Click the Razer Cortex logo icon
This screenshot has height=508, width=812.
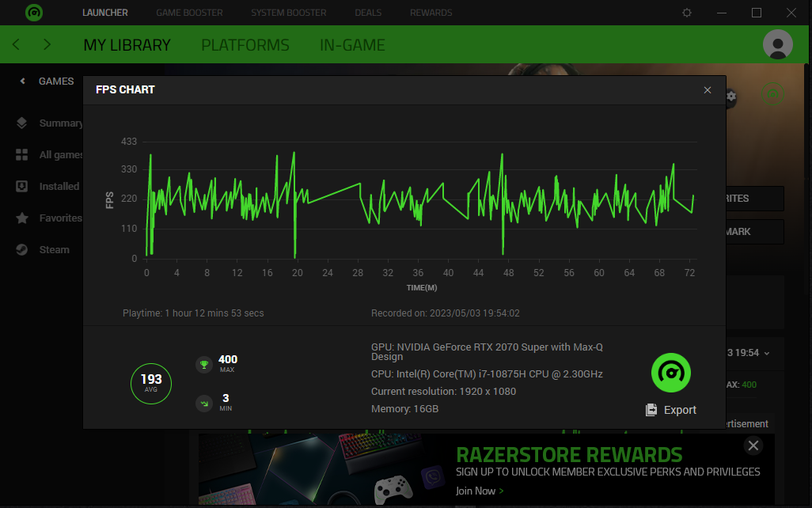34,13
